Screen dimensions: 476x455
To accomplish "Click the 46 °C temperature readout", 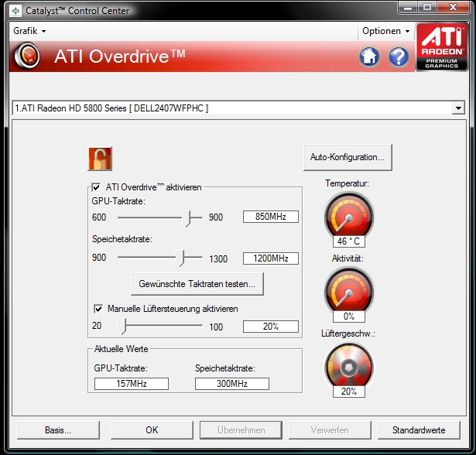I will pos(349,241).
